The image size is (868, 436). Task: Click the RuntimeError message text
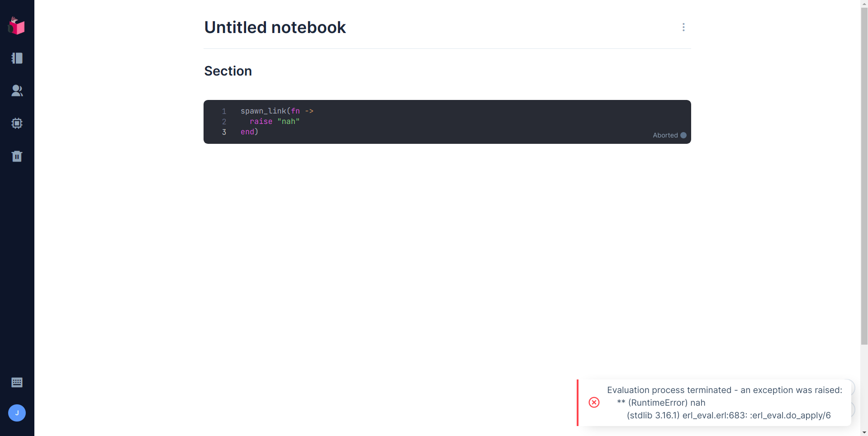(660, 403)
